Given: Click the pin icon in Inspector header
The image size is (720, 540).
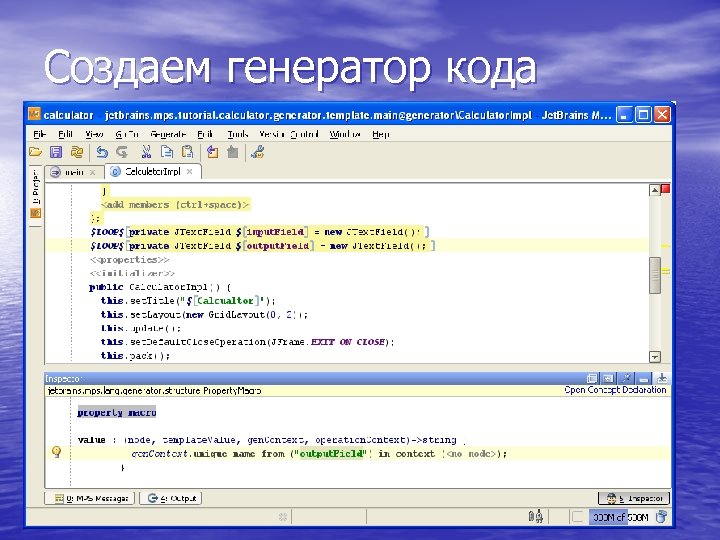Looking at the screenshot, I should 626,378.
